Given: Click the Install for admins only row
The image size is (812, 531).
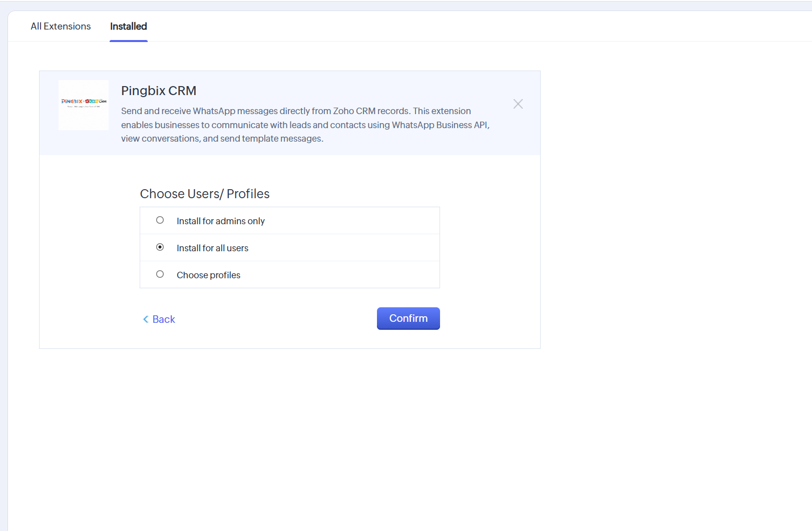Looking at the screenshot, I should [x=289, y=220].
